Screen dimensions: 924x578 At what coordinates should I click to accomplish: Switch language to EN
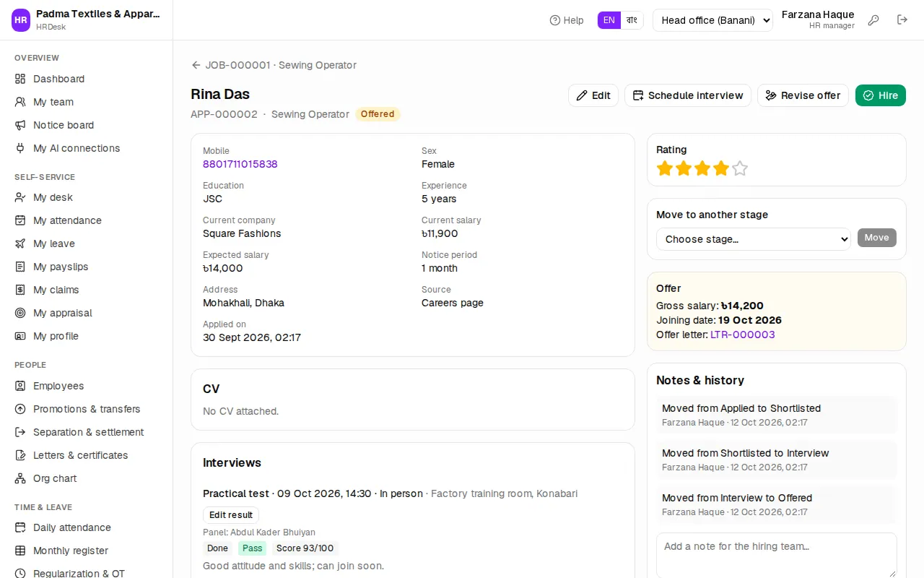(609, 20)
